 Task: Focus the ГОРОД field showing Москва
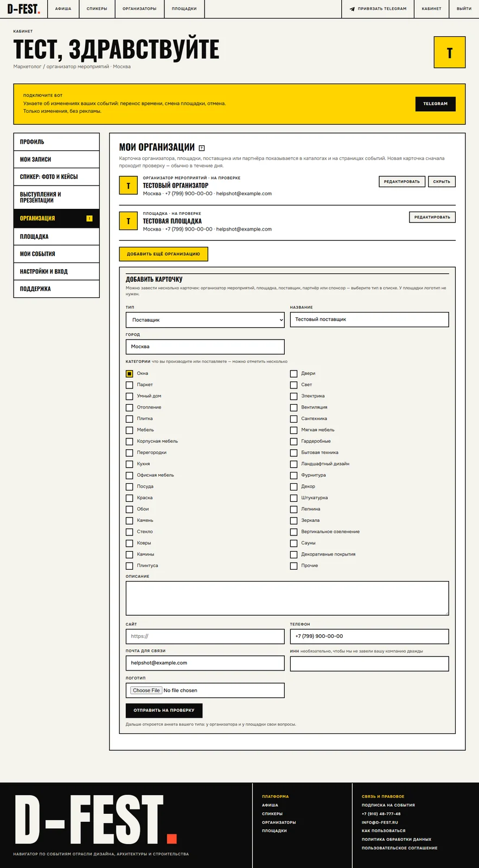[x=205, y=347]
